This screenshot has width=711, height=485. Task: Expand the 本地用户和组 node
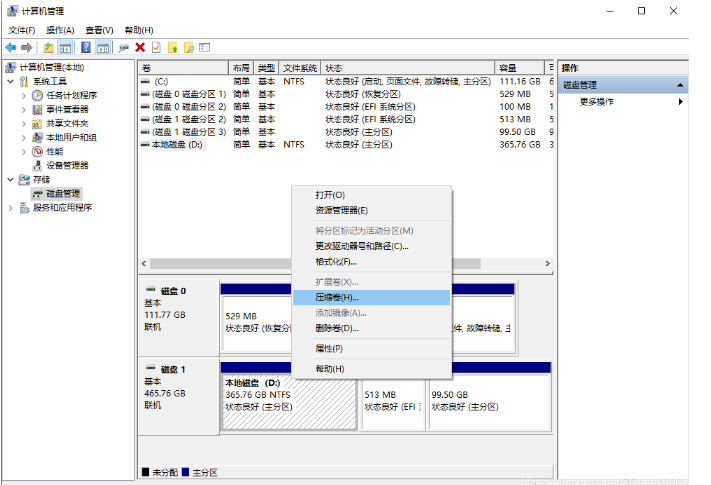point(25,137)
